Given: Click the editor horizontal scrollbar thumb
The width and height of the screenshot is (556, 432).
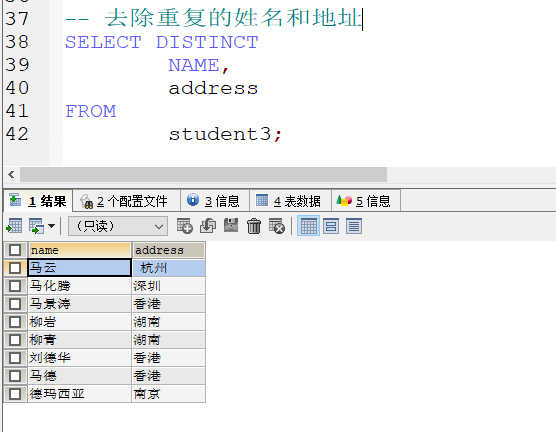Looking at the screenshot, I should coord(204,175).
